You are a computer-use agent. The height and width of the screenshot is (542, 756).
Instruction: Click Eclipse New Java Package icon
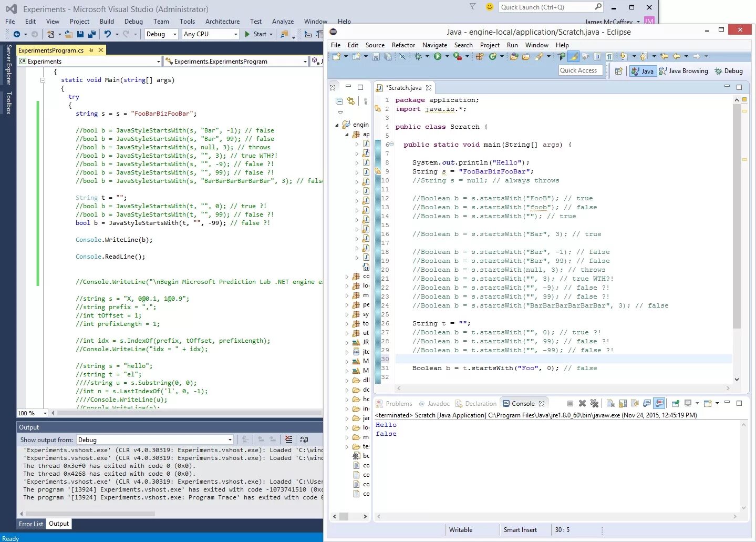[480, 56]
